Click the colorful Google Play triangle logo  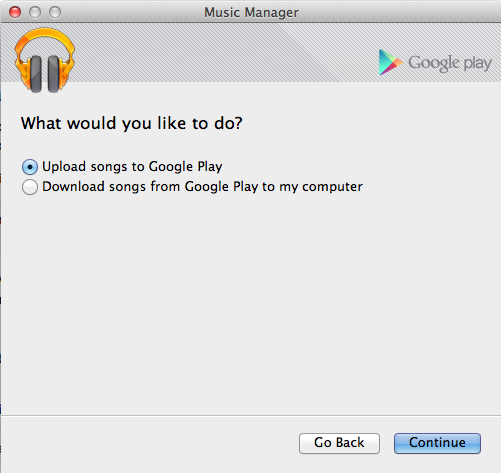click(x=390, y=62)
